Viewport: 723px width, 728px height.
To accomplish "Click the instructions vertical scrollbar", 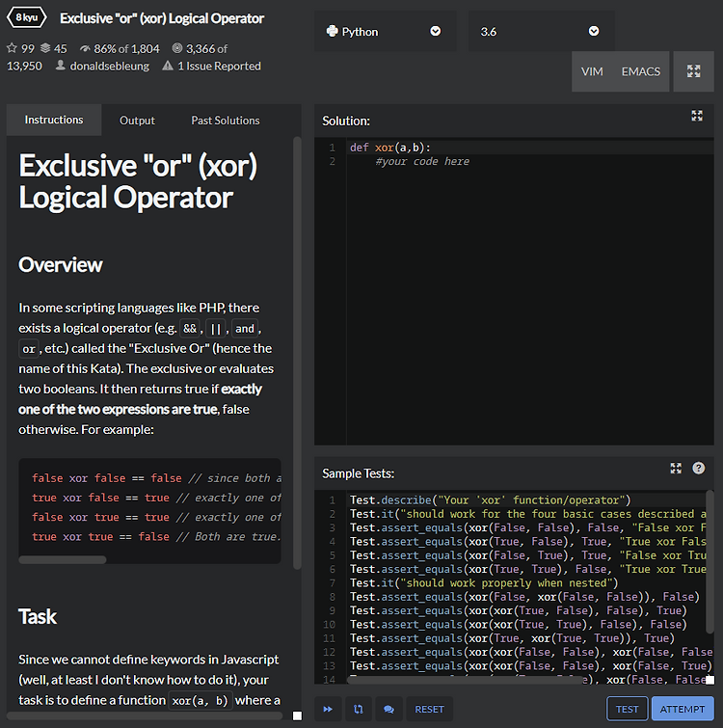I will pyautogui.click(x=297, y=353).
